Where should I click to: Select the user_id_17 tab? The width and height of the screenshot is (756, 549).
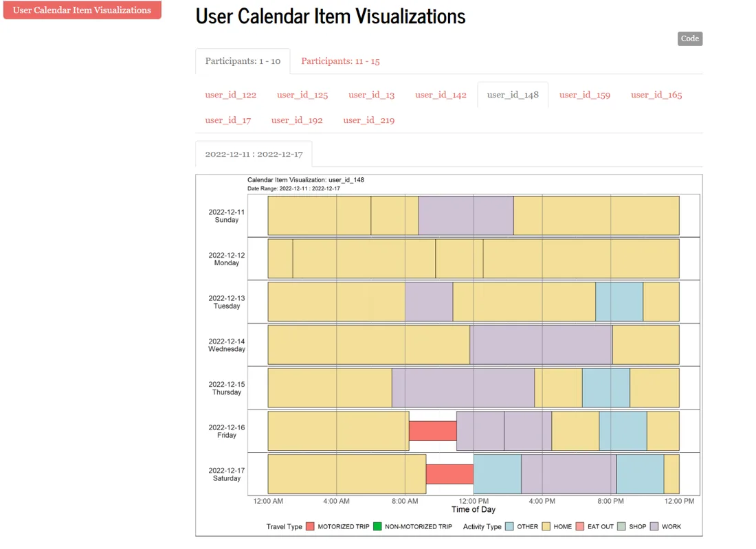[228, 120]
